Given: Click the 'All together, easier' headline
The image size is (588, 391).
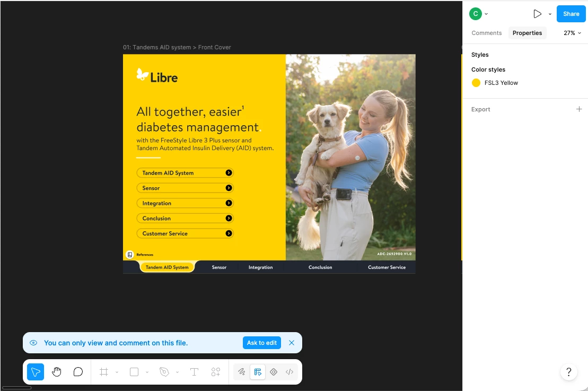Looking at the screenshot, I should pos(190,111).
